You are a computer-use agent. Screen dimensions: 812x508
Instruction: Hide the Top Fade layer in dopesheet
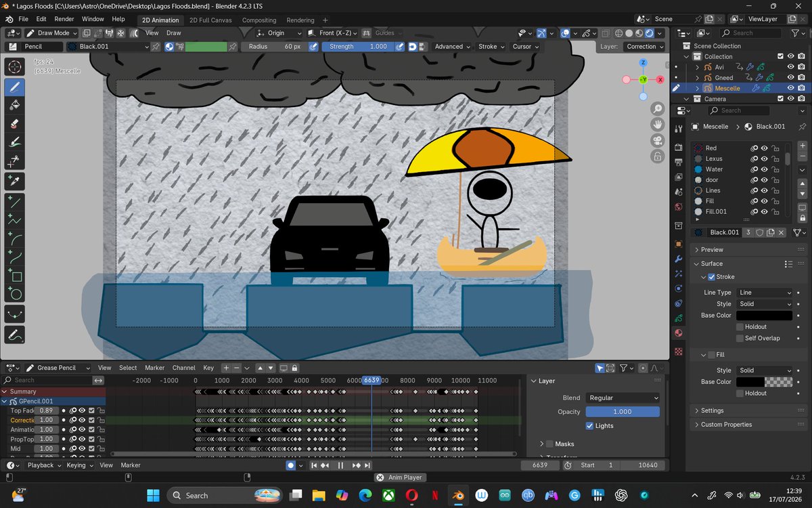coord(82,410)
